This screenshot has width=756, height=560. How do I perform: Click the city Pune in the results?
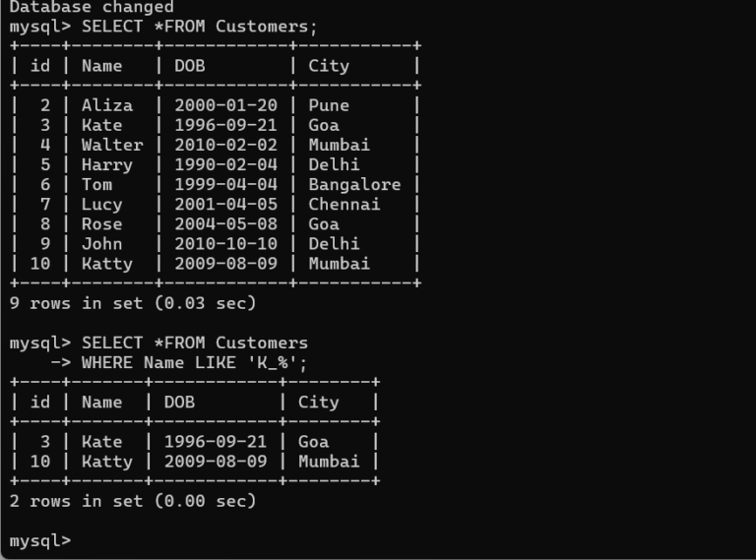328,105
